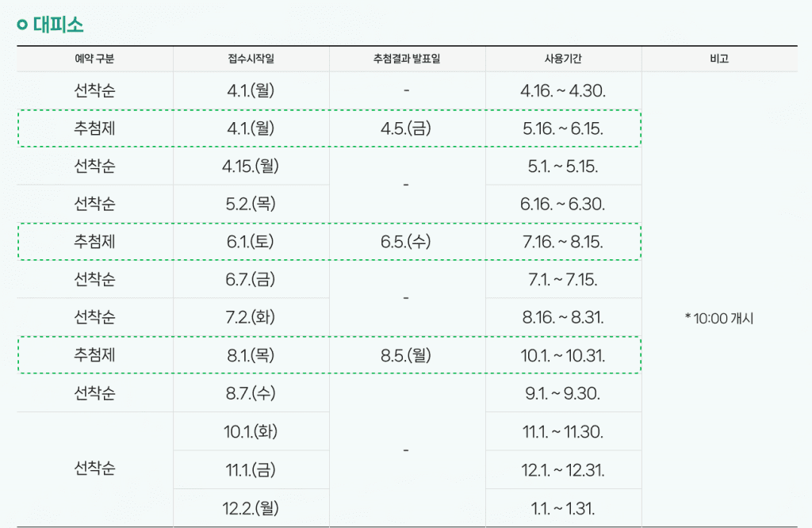
Task: Select the 5.16. ~ 6.15. usage period
Action: (x=563, y=128)
